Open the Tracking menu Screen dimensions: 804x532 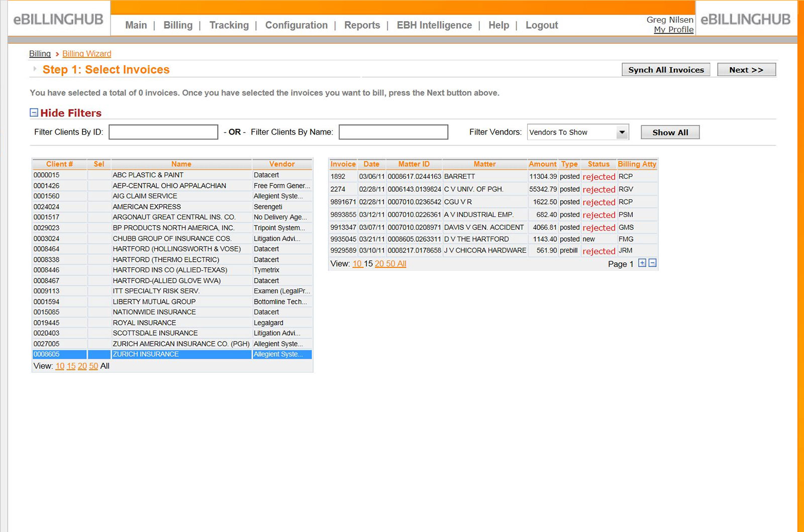[229, 25]
